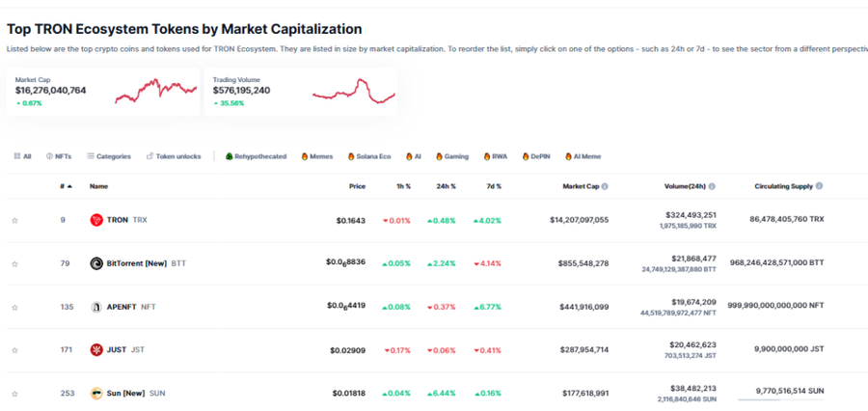The image size is (868, 411).
Task: Click the Trading Volume sparkline chart
Action: (353, 91)
